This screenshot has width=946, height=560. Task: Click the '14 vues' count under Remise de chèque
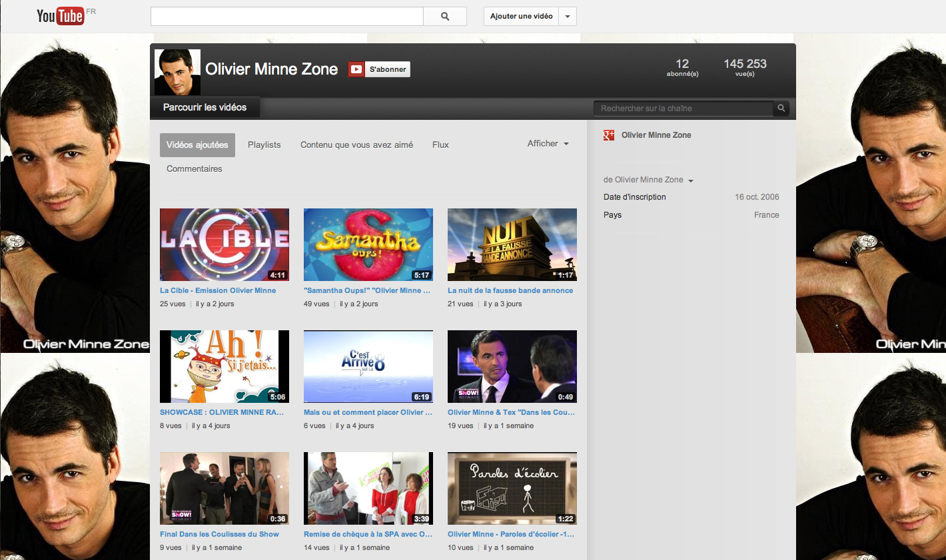pyautogui.click(x=316, y=548)
